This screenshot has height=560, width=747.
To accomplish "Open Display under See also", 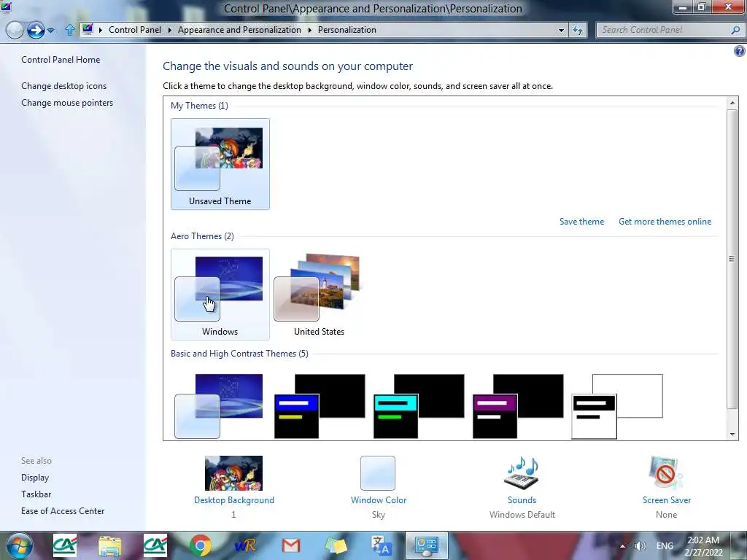I will pos(35,477).
